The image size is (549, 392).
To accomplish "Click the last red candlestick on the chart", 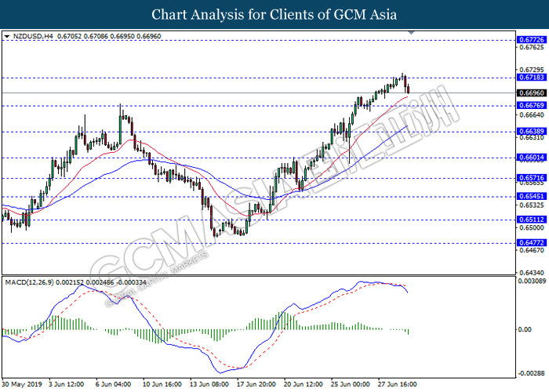I will click(409, 89).
